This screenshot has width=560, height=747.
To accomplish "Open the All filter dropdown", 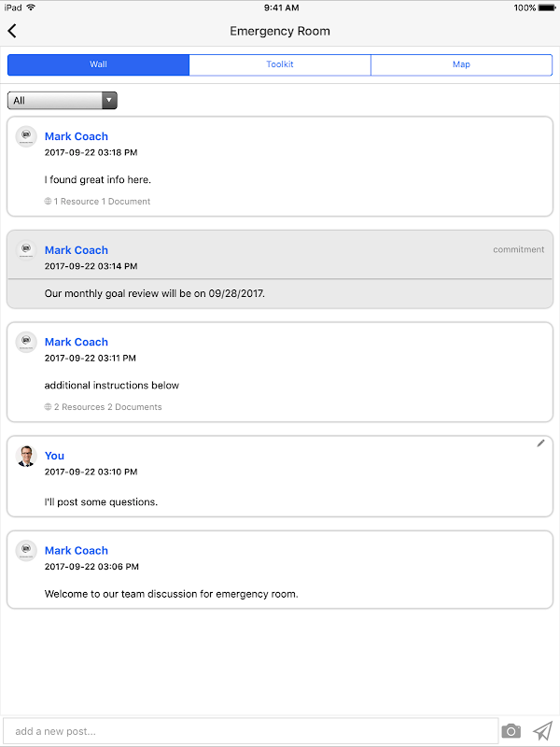I will pos(56,101).
